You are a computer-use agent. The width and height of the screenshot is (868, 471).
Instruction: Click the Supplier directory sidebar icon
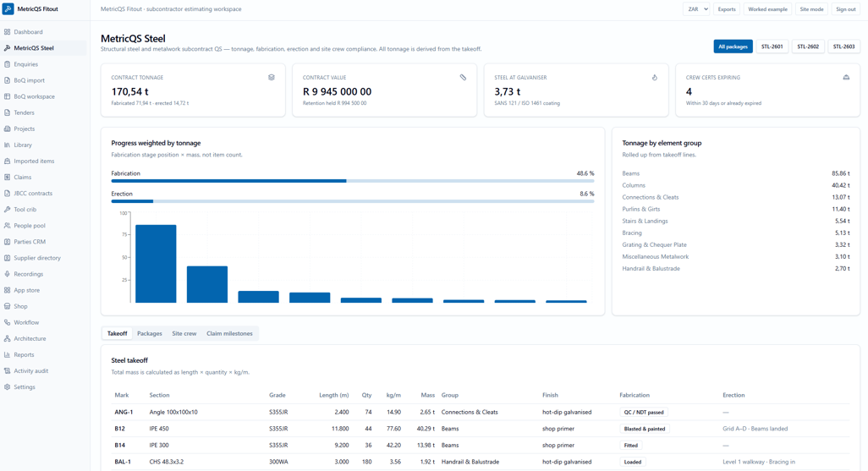point(8,258)
